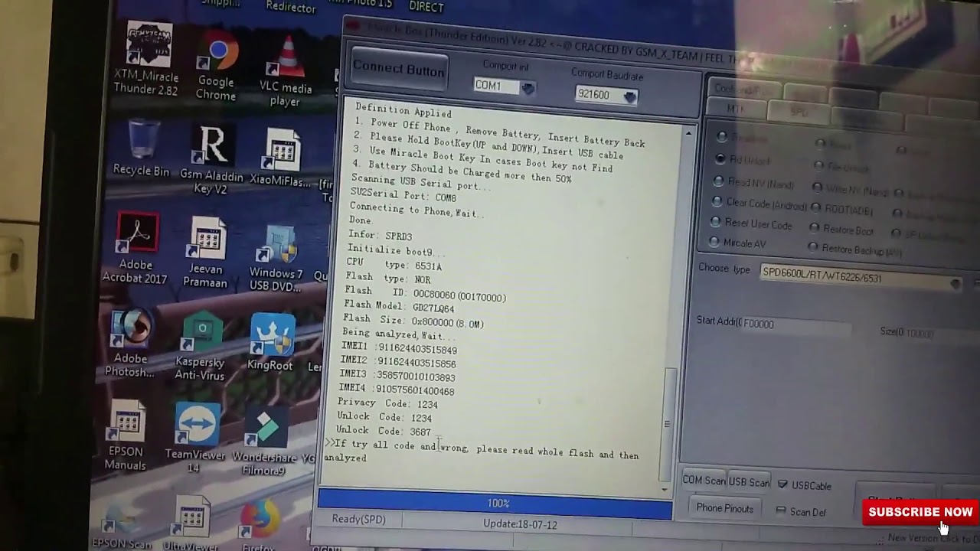Viewport: 980px width, 551px height.
Task: Select the Jeevan Pramaan desktop icon
Action: click(x=206, y=253)
